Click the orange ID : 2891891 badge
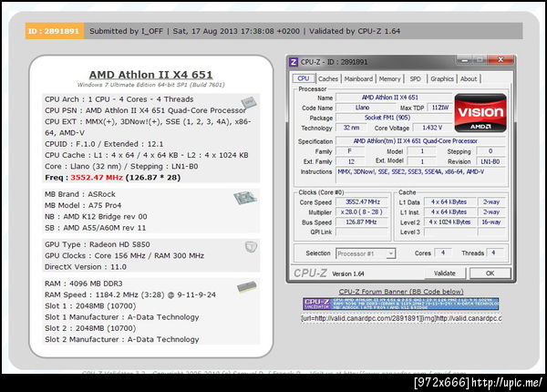 tap(55, 31)
